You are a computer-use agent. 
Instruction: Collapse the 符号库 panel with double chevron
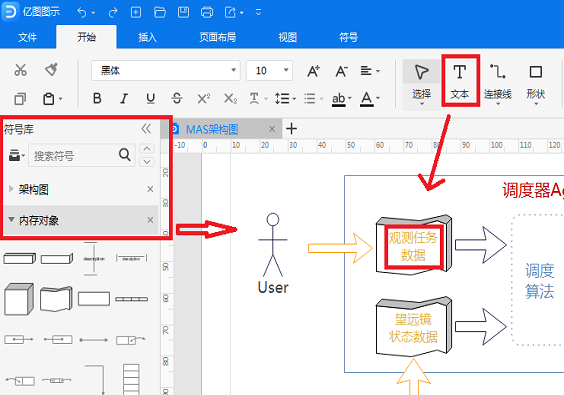(x=146, y=128)
